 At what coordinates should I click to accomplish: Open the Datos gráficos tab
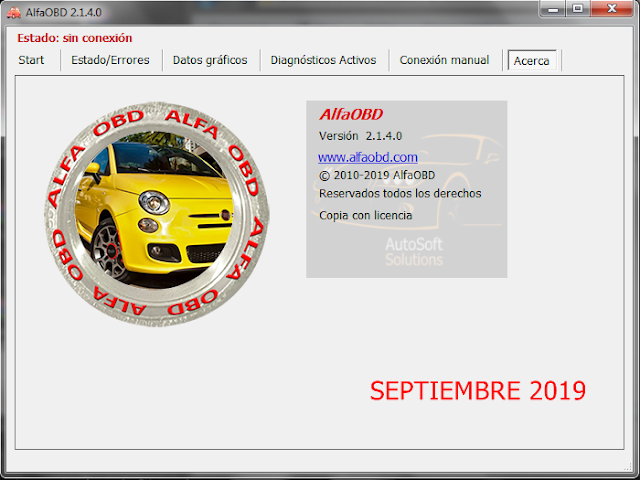coord(210,60)
